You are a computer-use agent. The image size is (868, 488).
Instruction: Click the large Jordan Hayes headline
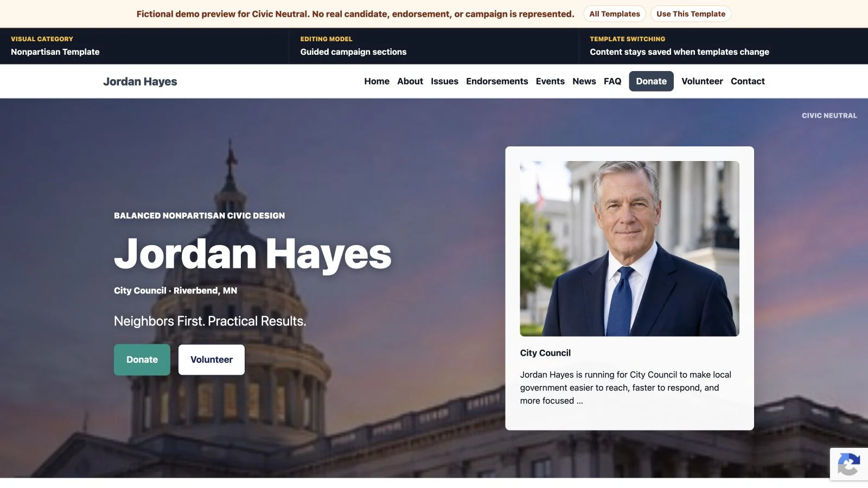pyautogui.click(x=253, y=254)
